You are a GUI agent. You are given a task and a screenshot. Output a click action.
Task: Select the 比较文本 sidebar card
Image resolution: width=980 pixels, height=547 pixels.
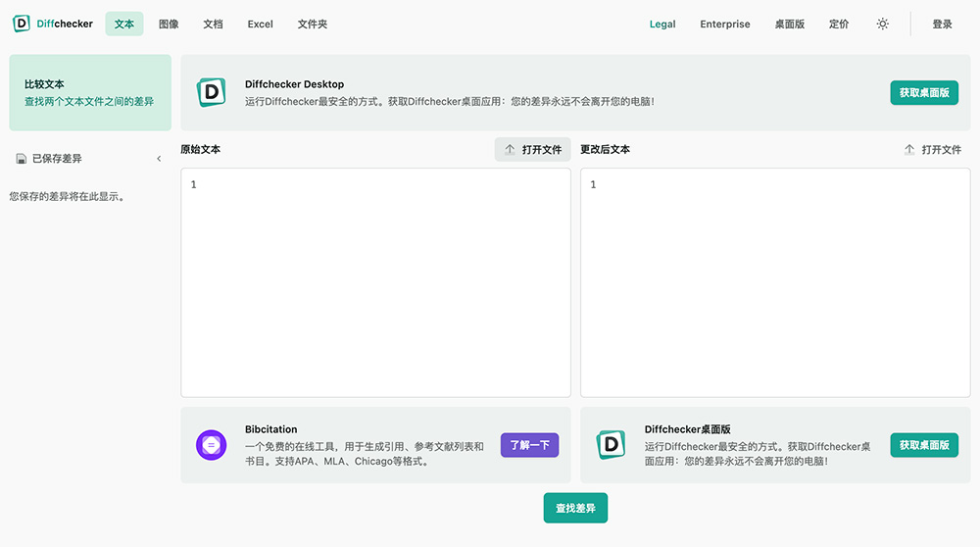(x=90, y=92)
